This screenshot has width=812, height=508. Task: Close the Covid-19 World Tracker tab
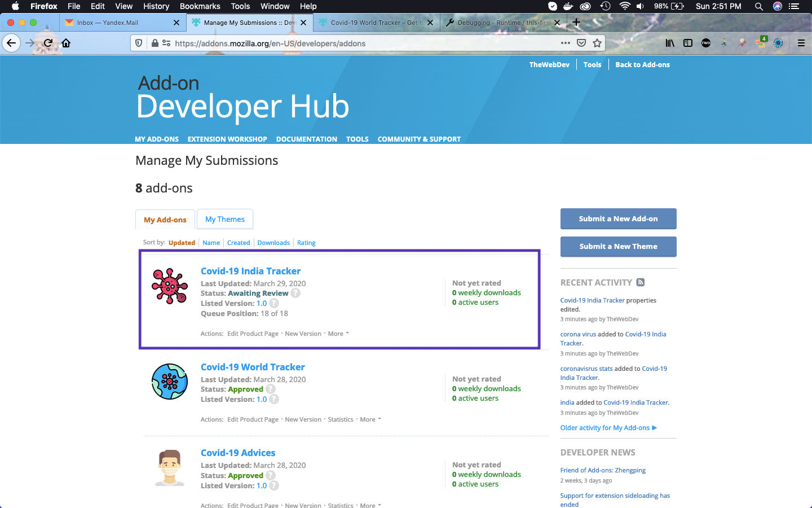pyautogui.click(x=430, y=23)
